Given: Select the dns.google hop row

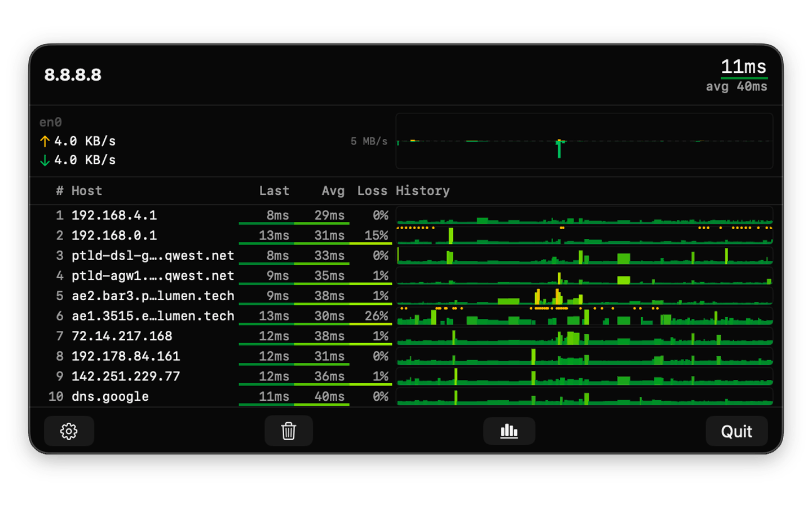Looking at the screenshot, I should [111, 396].
